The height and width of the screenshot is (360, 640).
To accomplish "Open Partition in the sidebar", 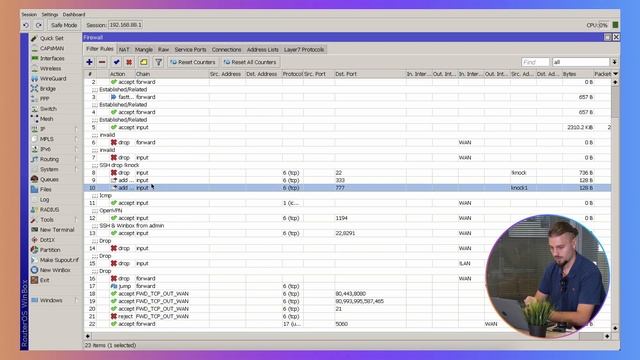I will click(x=50, y=250).
